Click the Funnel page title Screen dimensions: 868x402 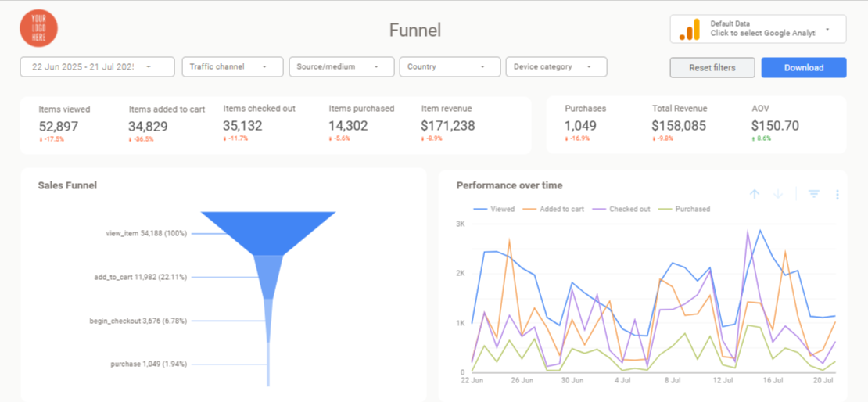(415, 30)
